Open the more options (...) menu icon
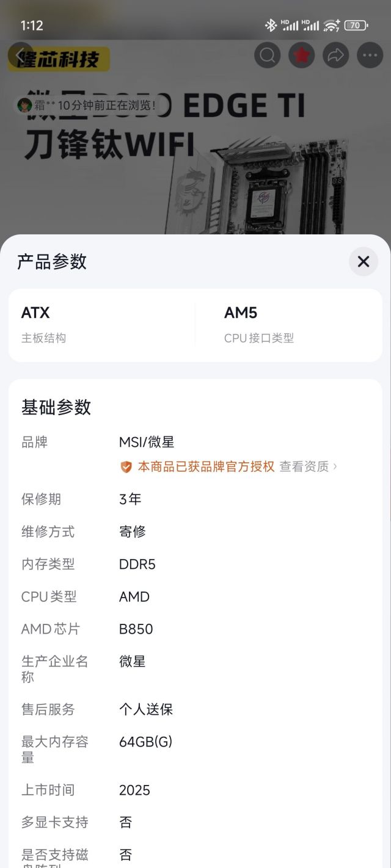This screenshot has height=868, width=391. tap(369, 55)
